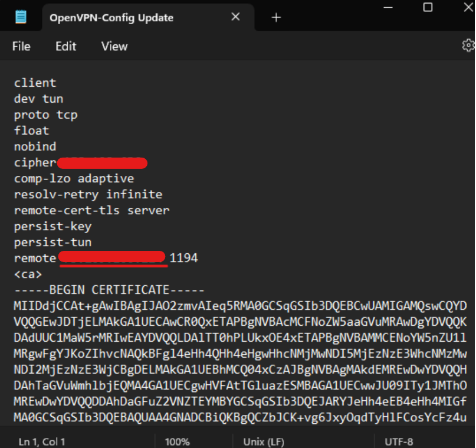Click the Notepad app icon
The image size is (476, 448).
tap(21, 17)
